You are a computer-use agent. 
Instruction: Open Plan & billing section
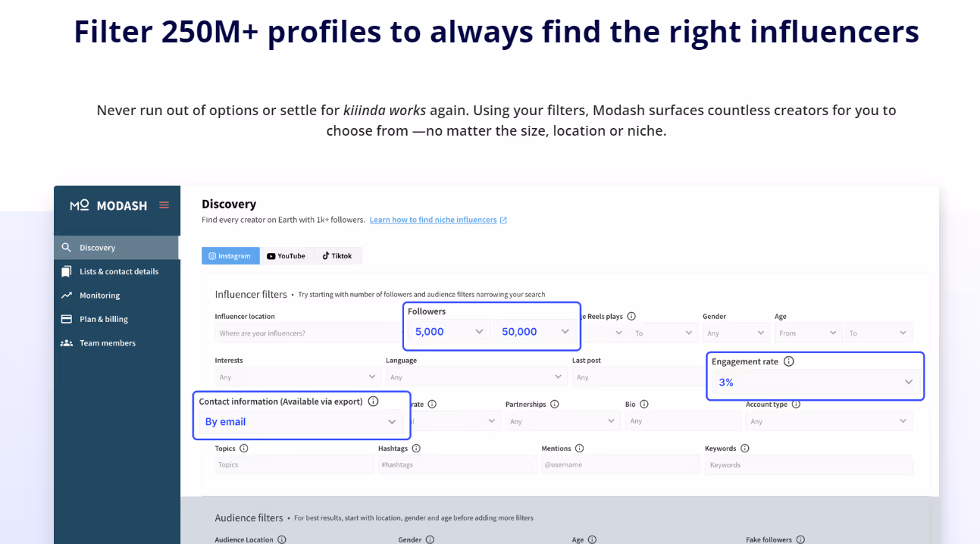tap(117, 319)
